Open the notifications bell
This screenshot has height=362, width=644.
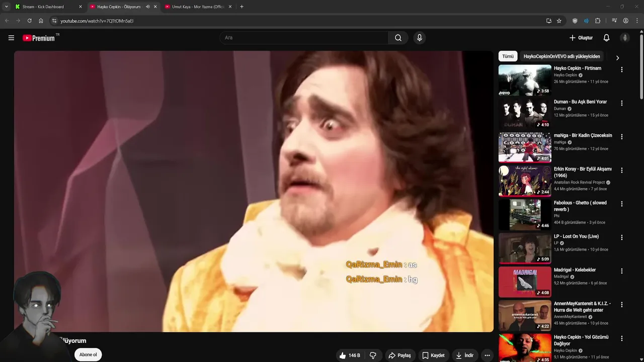pos(606,38)
